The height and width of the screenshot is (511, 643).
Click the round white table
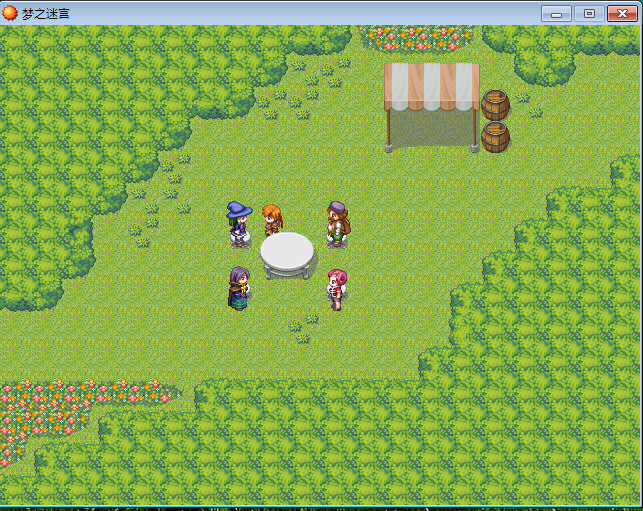point(287,255)
